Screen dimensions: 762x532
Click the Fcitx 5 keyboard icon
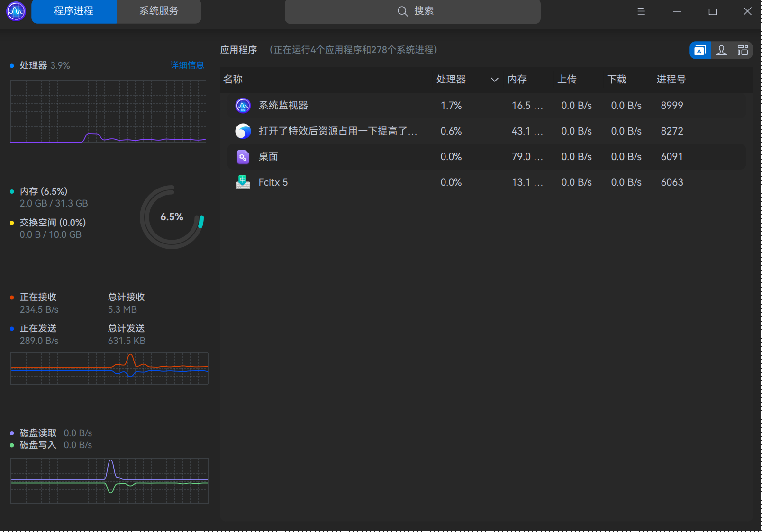tap(243, 182)
